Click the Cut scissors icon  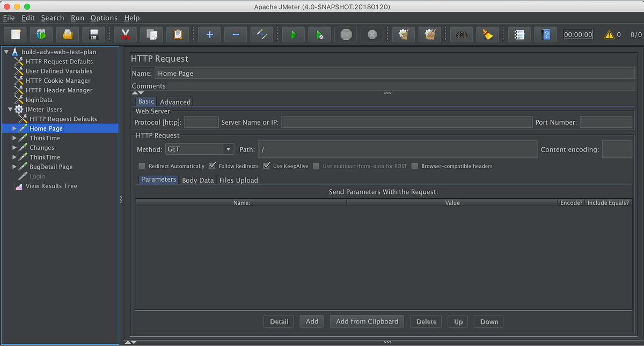pyautogui.click(x=126, y=35)
